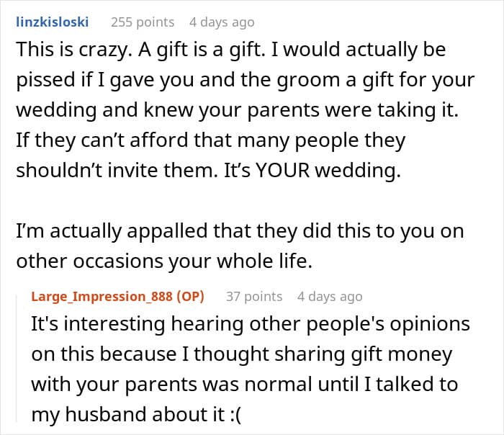The height and width of the screenshot is (435, 504).
Task: Click the line "It's interesting hearing other people's opinions"
Action: tap(249, 323)
